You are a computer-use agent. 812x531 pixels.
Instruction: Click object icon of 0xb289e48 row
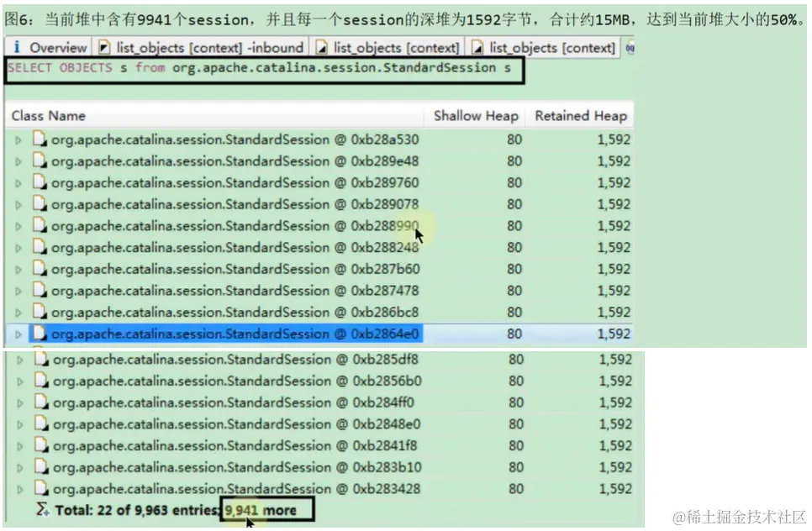(40, 160)
